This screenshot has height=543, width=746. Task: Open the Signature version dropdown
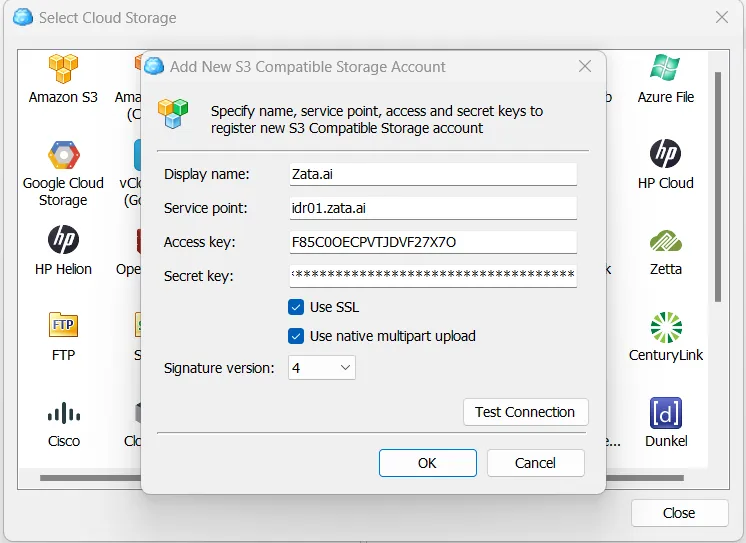coord(322,368)
